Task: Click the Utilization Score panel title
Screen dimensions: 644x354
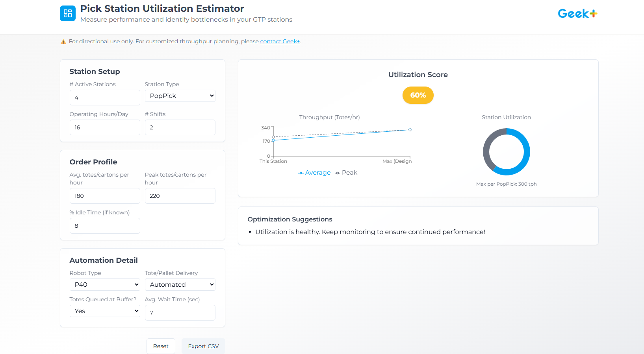Action: point(418,74)
